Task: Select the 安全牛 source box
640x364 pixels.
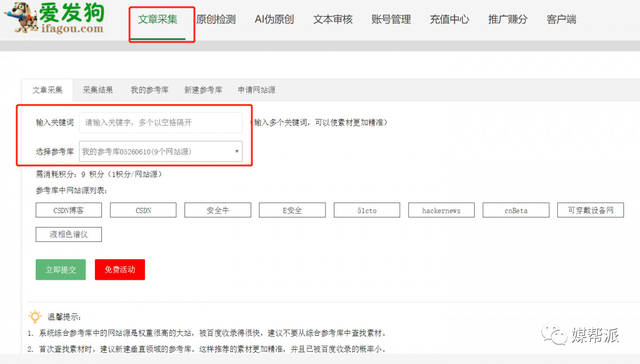Action: point(218,210)
